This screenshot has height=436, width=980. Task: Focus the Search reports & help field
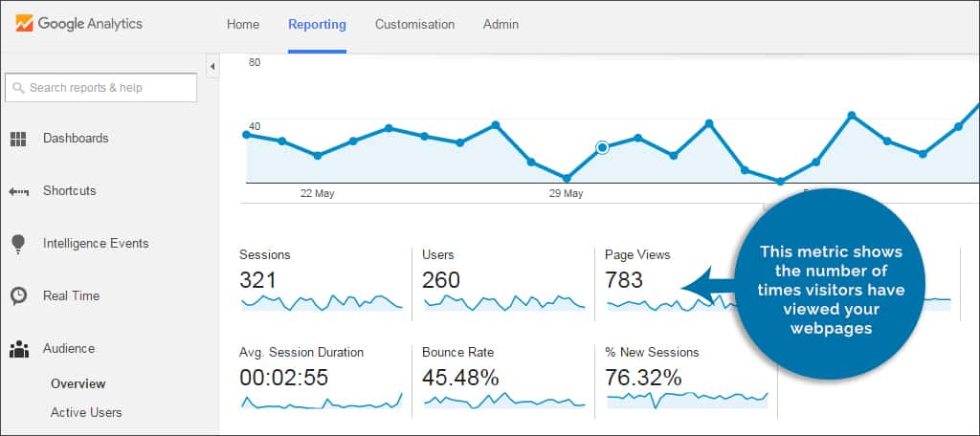tap(100, 88)
